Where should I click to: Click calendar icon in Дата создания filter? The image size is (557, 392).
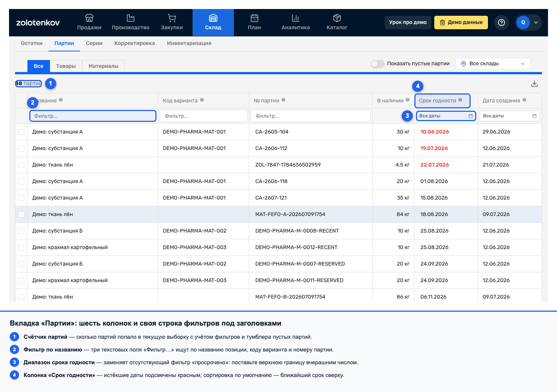[534, 116]
